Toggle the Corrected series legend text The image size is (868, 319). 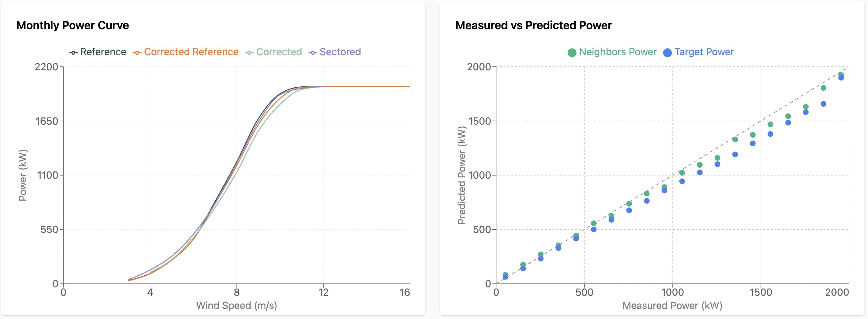(x=279, y=52)
